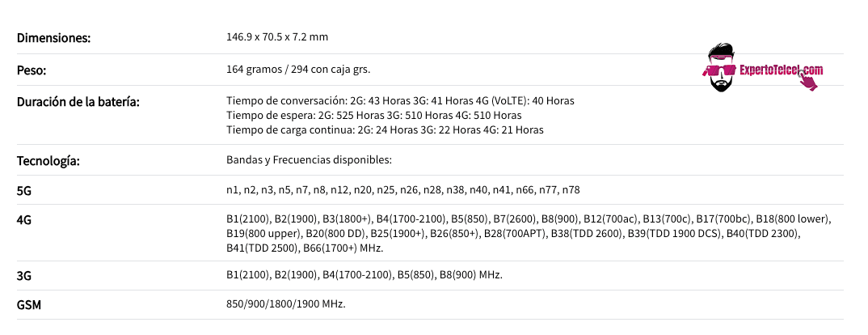Click the 164 gramos weight value
Image resolution: width=868 pixels, height=335 pixels.
tap(298, 70)
